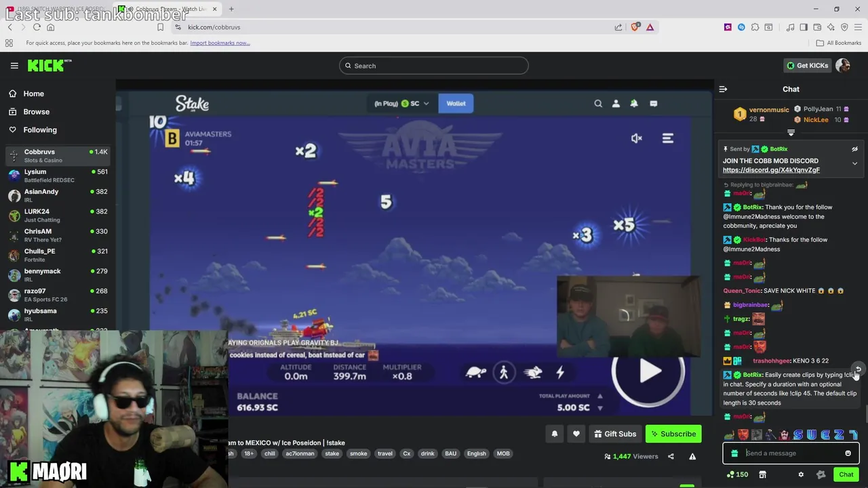Send message with the Chat button
Image resolution: width=868 pixels, height=488 pixels.
846,474
